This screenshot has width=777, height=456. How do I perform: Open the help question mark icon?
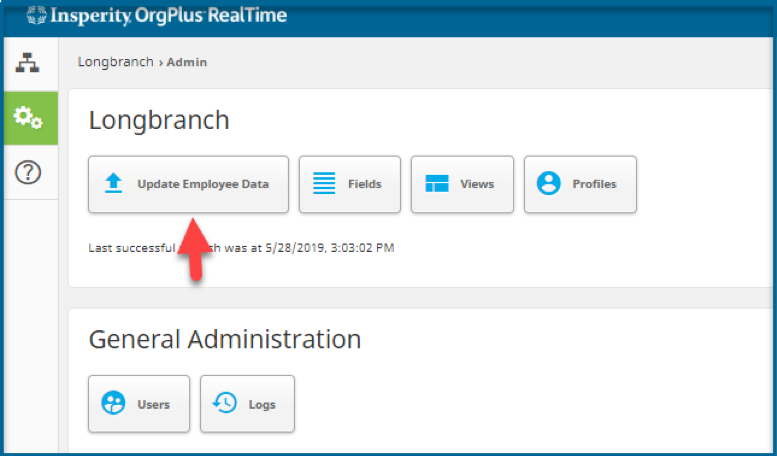pyautogui.click(x=28, y=172)
